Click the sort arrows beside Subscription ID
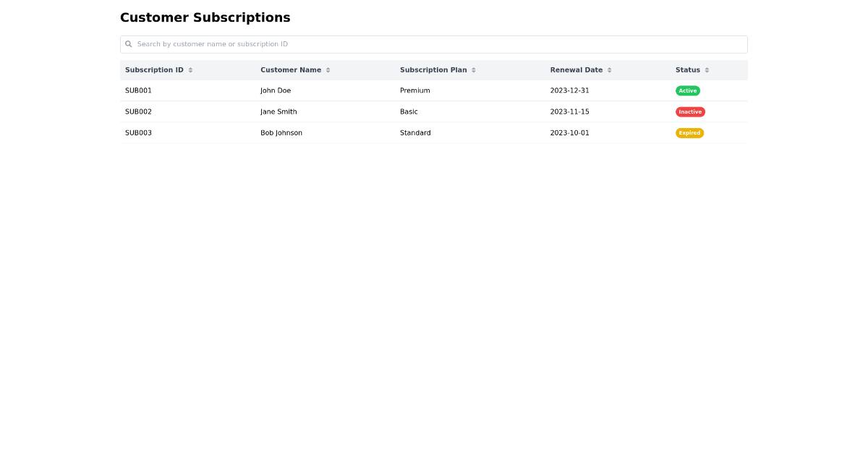Viewport: 868px width, 456px height. (x=190, y=69)
